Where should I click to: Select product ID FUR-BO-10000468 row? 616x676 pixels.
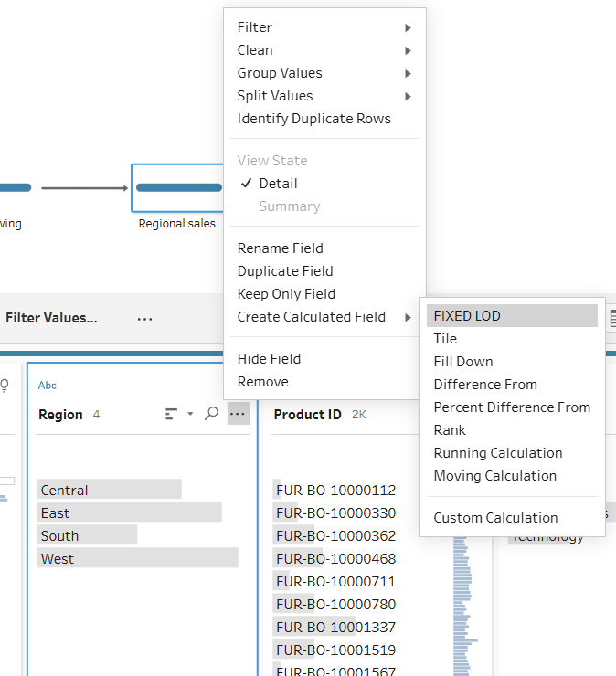pos(336,558)
